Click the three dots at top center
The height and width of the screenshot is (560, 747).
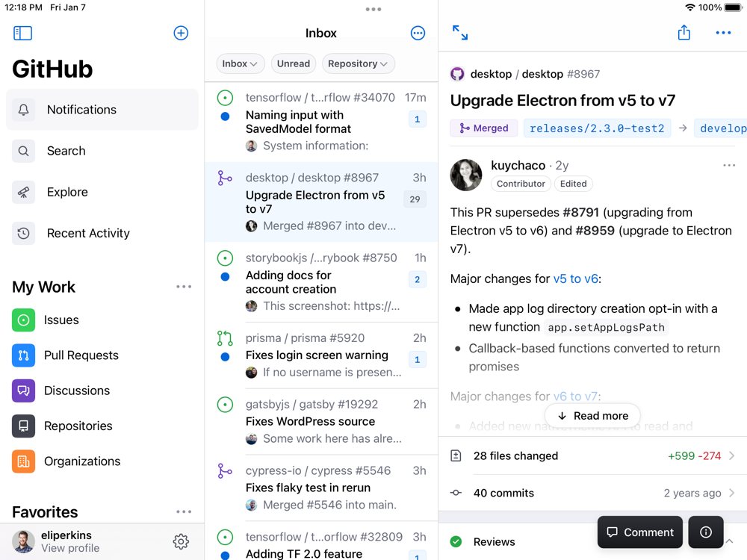pos(373,9)
